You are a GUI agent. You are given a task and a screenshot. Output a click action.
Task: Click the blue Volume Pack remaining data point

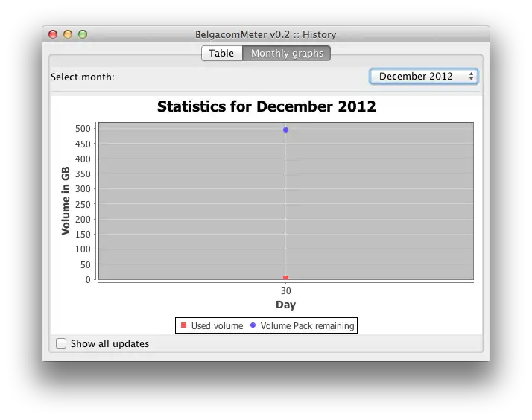[x=285, y=130]
